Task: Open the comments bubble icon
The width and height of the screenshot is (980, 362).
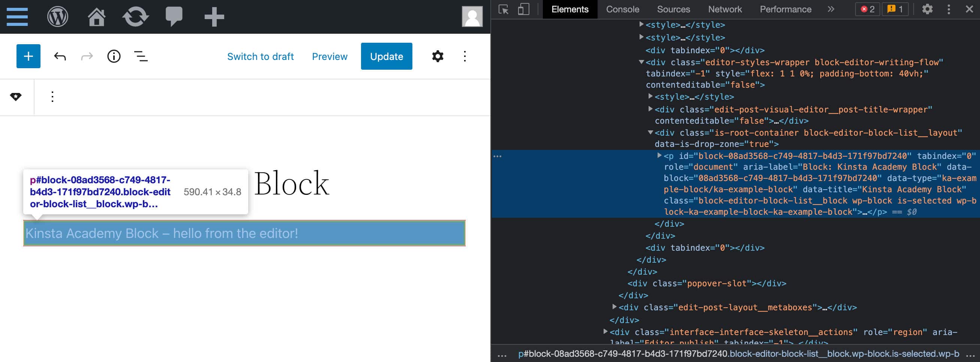Action: pyautogui.click(x=174, y=17)
